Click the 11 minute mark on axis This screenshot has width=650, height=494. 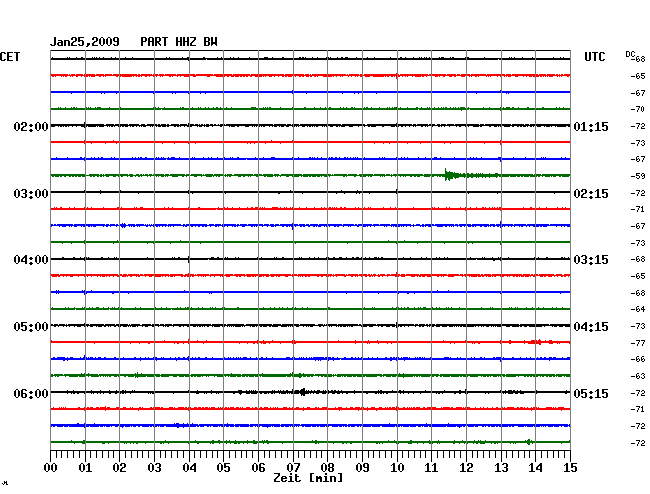coord(431,467)
